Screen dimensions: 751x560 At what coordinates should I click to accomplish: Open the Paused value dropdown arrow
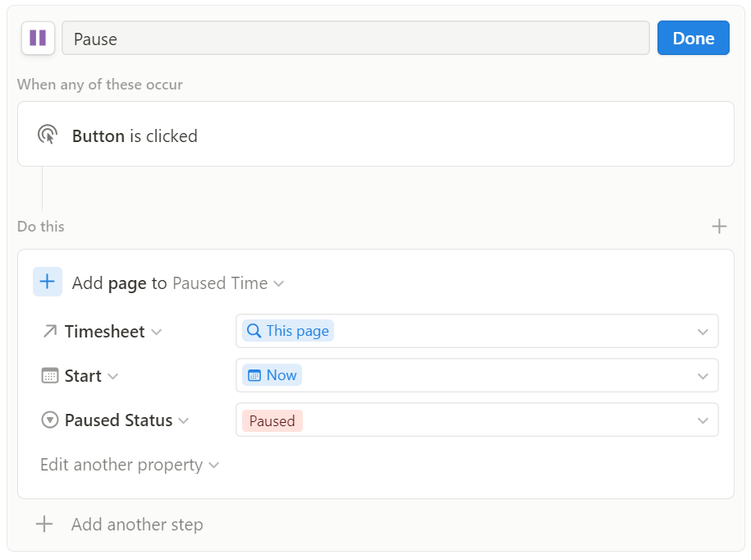tap(703, 420)
